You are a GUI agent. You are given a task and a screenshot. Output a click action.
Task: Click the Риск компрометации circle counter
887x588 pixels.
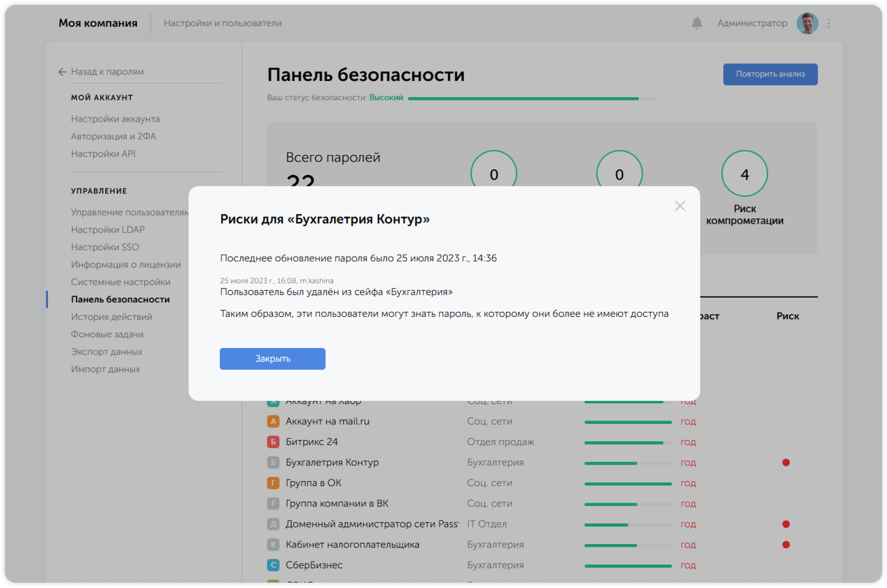[x=744, y=173]
